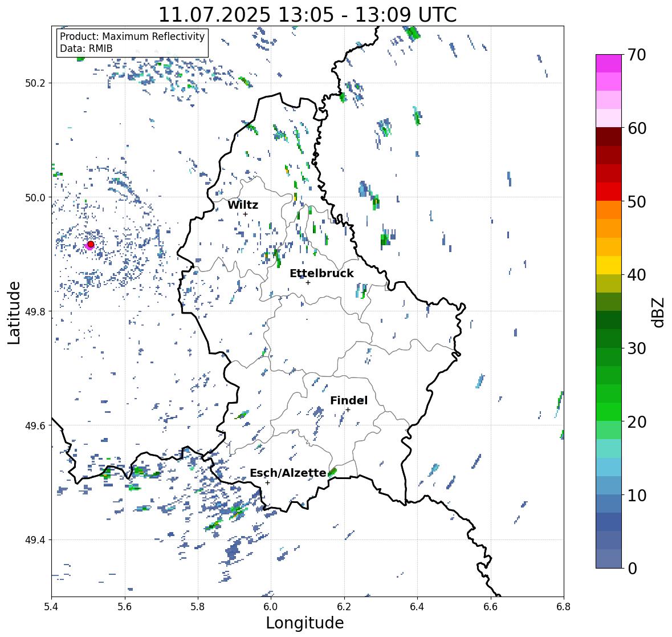Viewport: 672px width, 637px height.
Task: Click the Longitude axis label
Action: pos(305,623)
